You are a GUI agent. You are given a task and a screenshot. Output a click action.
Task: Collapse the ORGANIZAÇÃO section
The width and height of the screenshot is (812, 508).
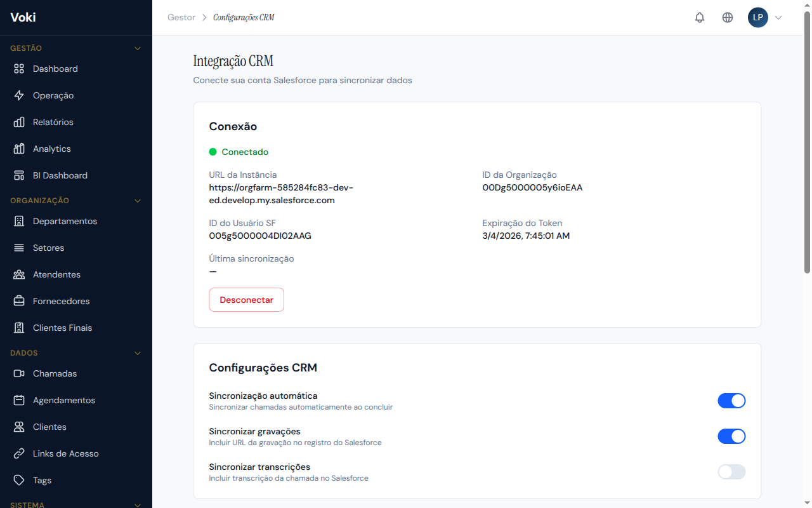[x=138, y=200]
